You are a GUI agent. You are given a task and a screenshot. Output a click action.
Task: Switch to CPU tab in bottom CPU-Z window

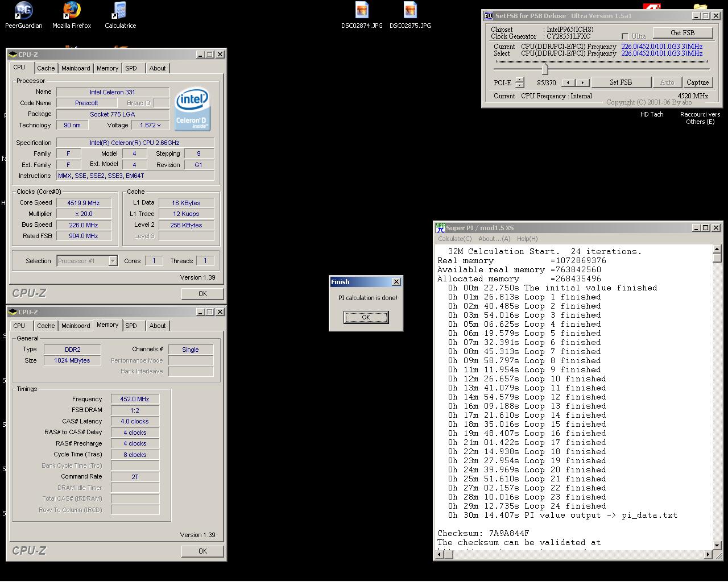pyautogui.click(x=19, y=326)
